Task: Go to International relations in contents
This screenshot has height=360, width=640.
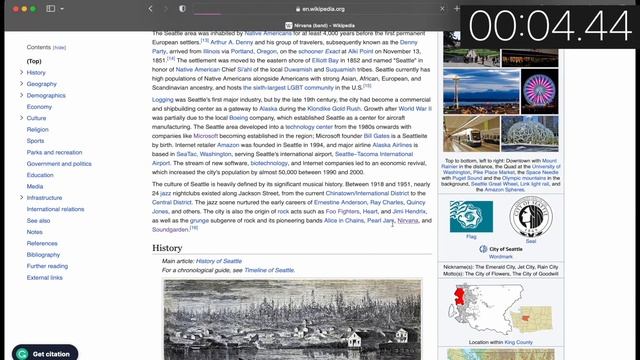Action: point(56,209)
